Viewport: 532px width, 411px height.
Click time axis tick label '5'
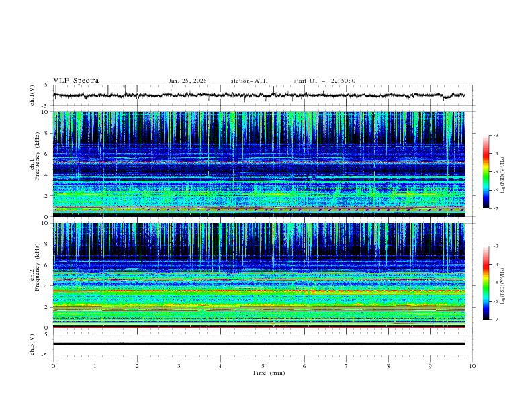pyautogui.click(x=263, y=366)
